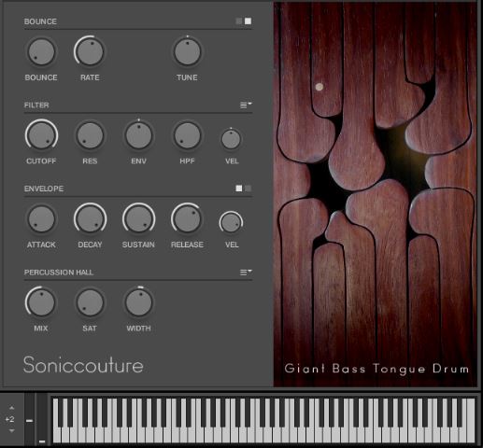483x448 pixels.
Task: Click the Bounce knob
Action: pos(41,52)
